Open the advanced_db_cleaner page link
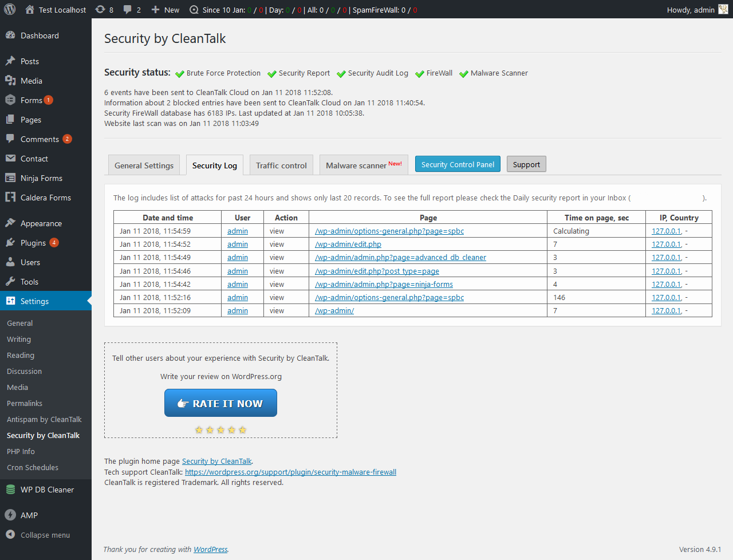The height and width of the screenshot is (560, 733). point(400,258)
